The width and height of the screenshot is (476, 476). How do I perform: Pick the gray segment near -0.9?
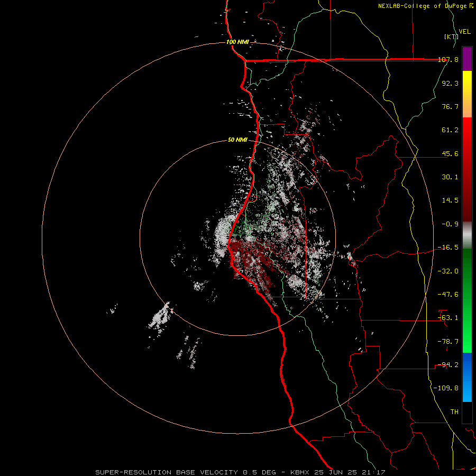(467, 235)
